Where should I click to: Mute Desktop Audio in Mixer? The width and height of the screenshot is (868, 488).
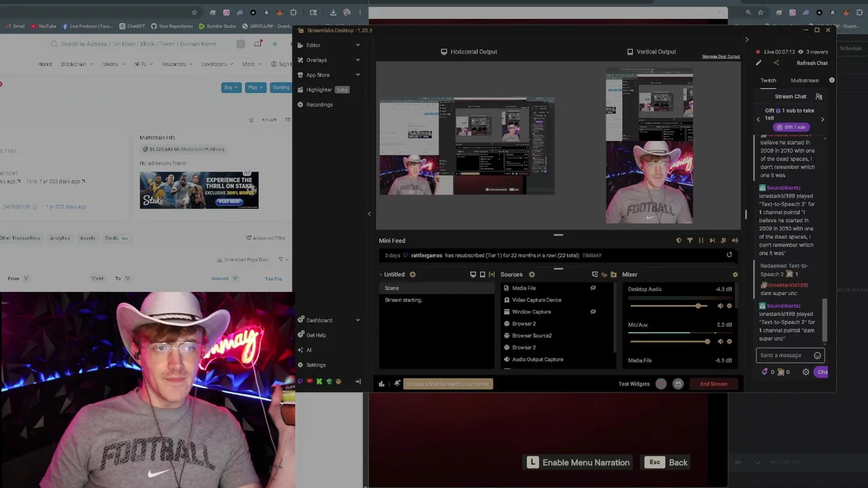pyautogui.click(x=720, y=306)
